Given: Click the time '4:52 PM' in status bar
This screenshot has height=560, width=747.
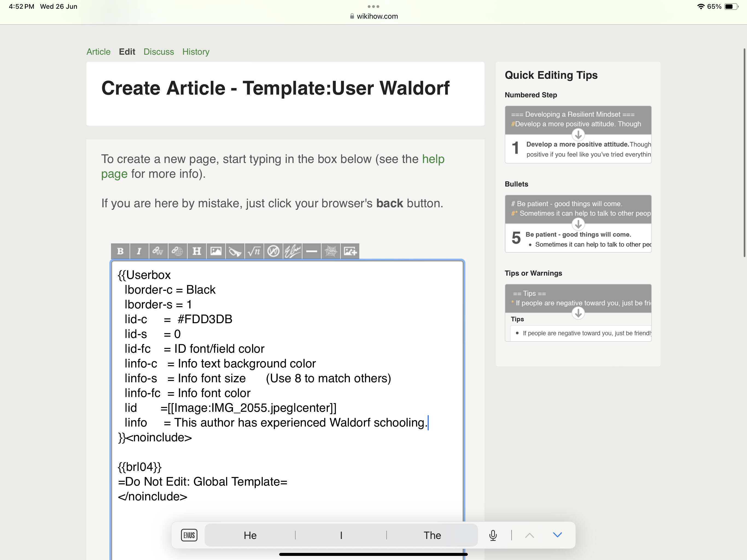Looking at the screenshot, I should (x=22, y=6).
